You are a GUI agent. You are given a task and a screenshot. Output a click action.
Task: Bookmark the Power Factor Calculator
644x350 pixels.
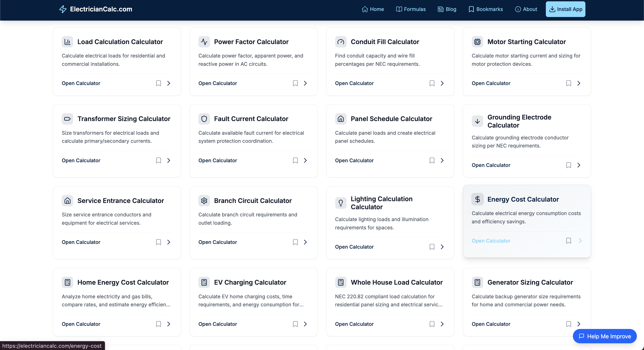pyautogui.click(x=295, y=83)
